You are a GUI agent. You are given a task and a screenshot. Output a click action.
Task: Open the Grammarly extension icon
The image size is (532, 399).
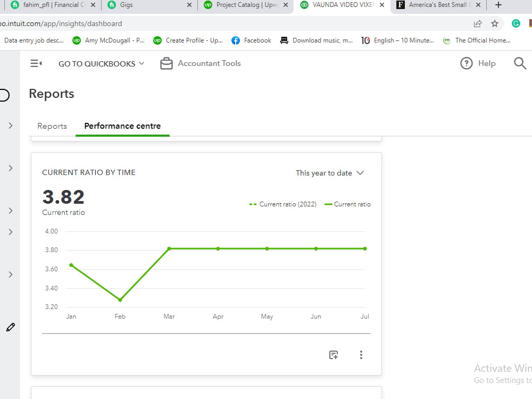click(516, 23)
